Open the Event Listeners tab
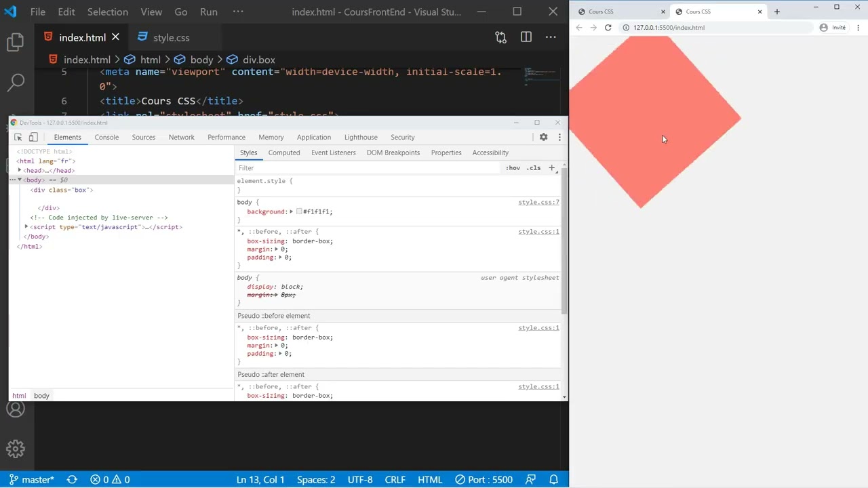Image resolution: width=868 pixels, height=488 pixels. (x=334, y=152)
